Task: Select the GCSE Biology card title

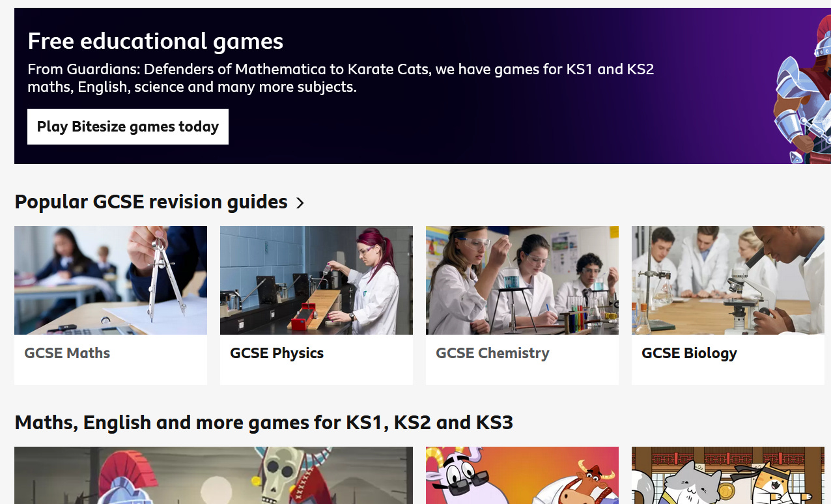Action: click(x=689, y=353)
